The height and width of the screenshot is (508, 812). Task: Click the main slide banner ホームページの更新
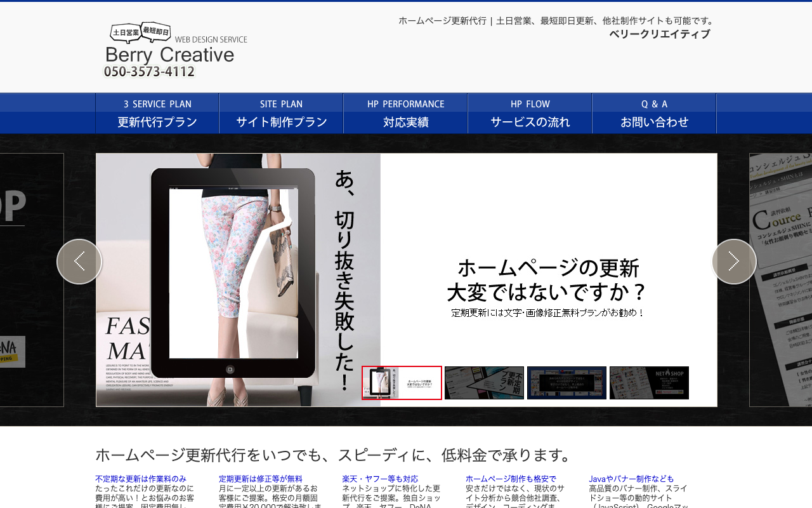(x=407, y=280)
